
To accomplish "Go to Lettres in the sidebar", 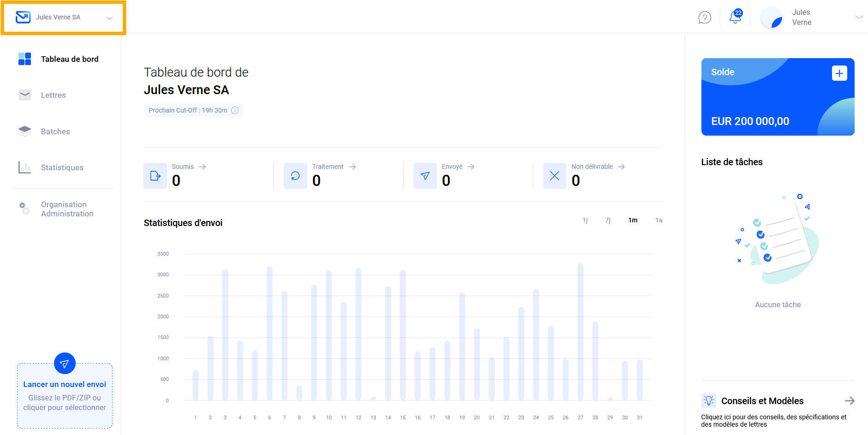I will click(x=53, y=95).
